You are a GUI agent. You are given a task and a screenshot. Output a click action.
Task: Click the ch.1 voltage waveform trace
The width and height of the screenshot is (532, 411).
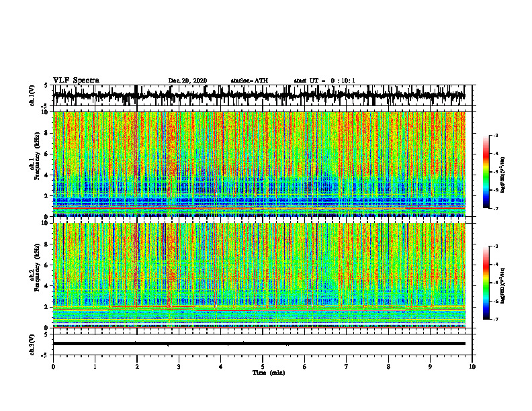pos(259,95)
